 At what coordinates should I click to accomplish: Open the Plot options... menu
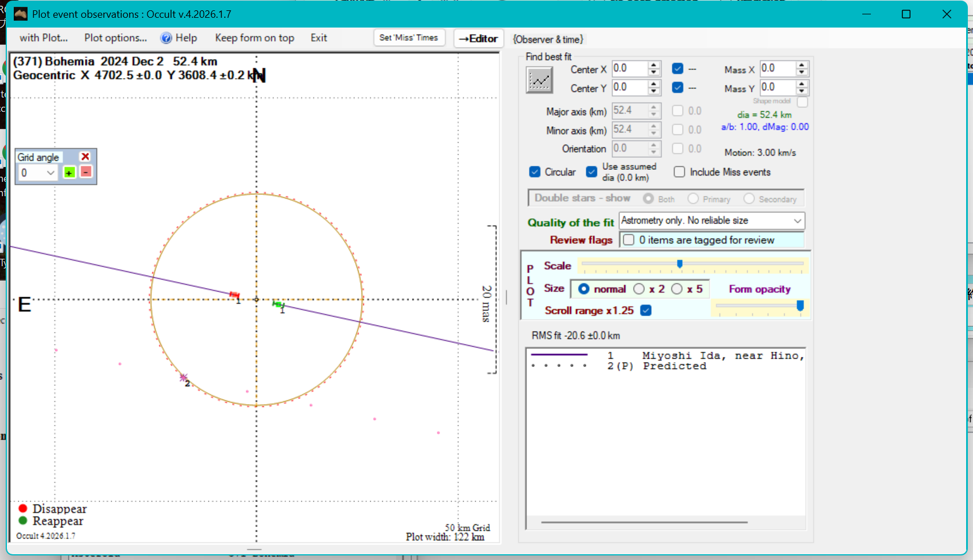pyautogui.click(x=115, y=38)
